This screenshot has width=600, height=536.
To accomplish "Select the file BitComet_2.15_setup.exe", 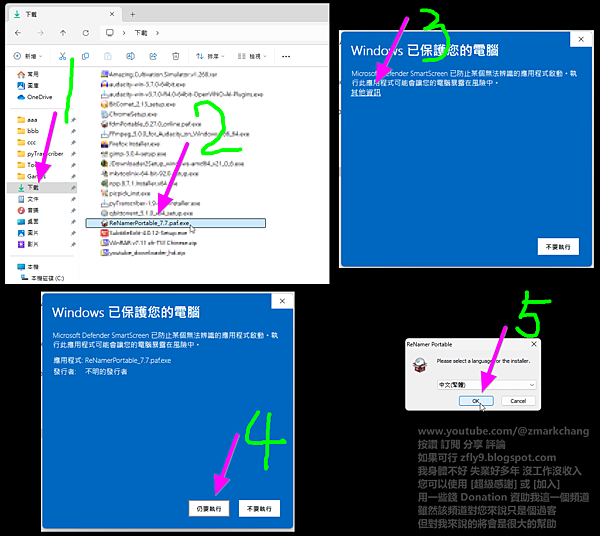I will [138, 104].
